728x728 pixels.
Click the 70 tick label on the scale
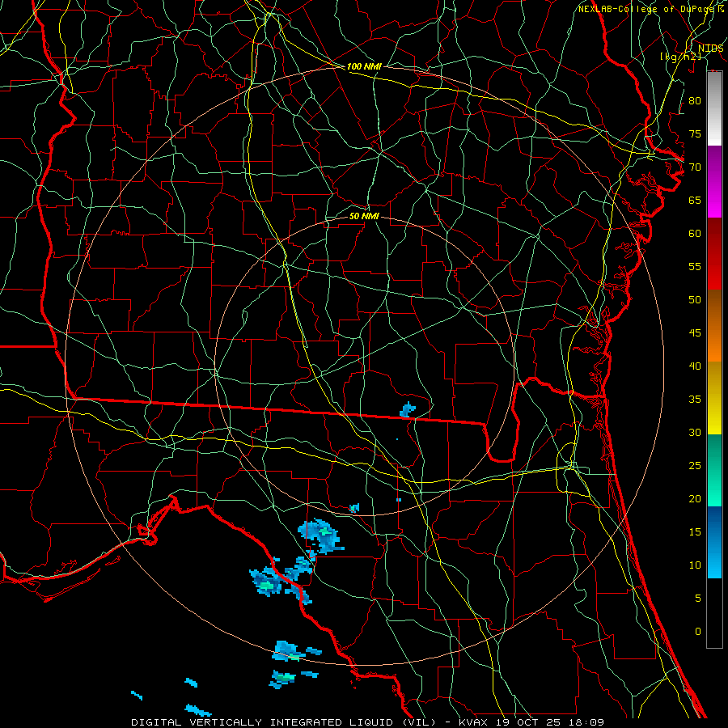point(695,167)
